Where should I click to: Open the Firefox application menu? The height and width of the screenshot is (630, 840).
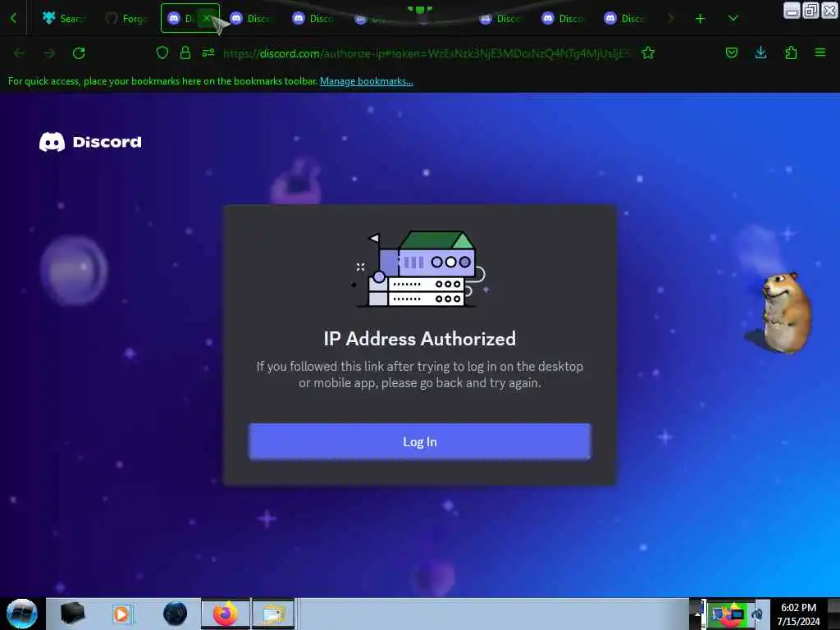tap(820, 52)
